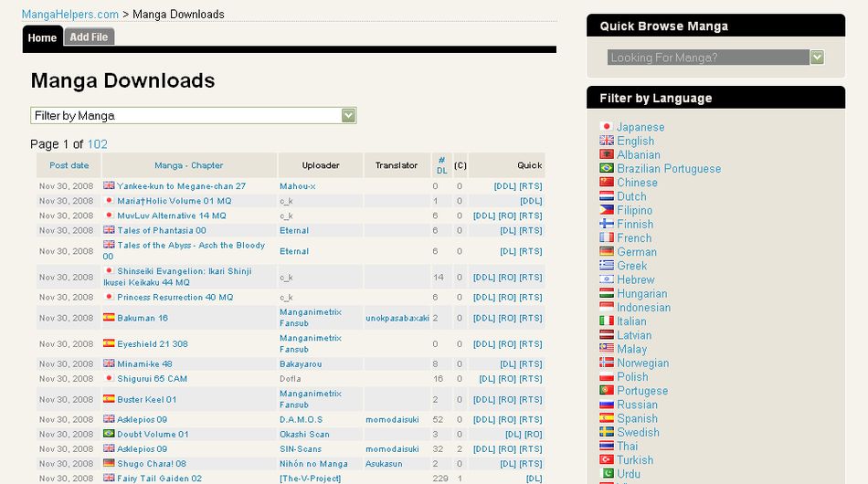Expand the Looking For Manga combo box arrow
The width and height of the screenshot is (868, 484).
click(817, 58)
